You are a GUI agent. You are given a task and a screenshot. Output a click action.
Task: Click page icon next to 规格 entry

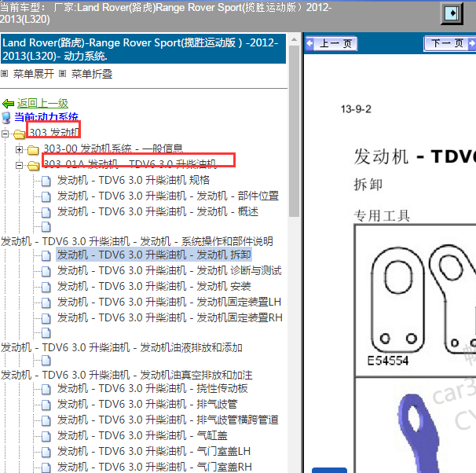(46, 181)
